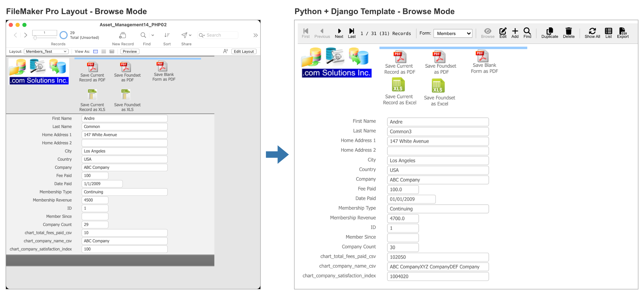
Task: Click the found set pie circle in FileMaker
Action: coord(64,35)
